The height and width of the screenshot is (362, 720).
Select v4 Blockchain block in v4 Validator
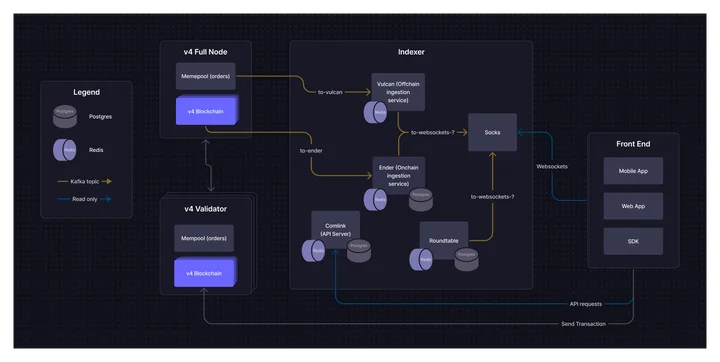click(x=204, y=273)
